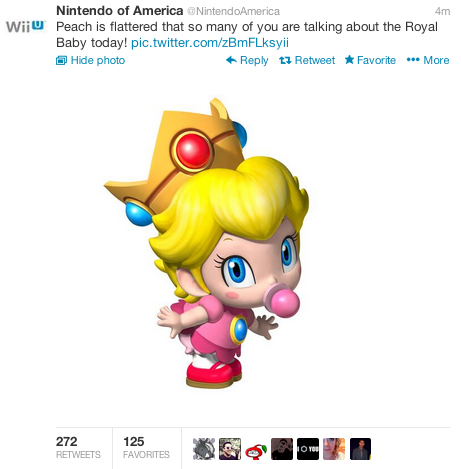Screen dimensions: 461x469
Task: Click the Reply arrow icon
Action: (x=231, y=60)
